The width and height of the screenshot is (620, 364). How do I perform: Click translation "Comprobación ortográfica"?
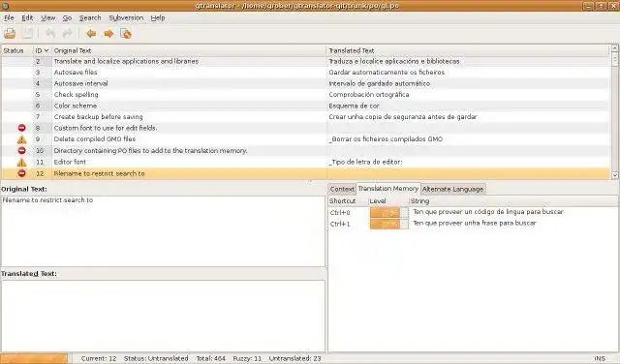pyautogui.click(x=368, y=95)
